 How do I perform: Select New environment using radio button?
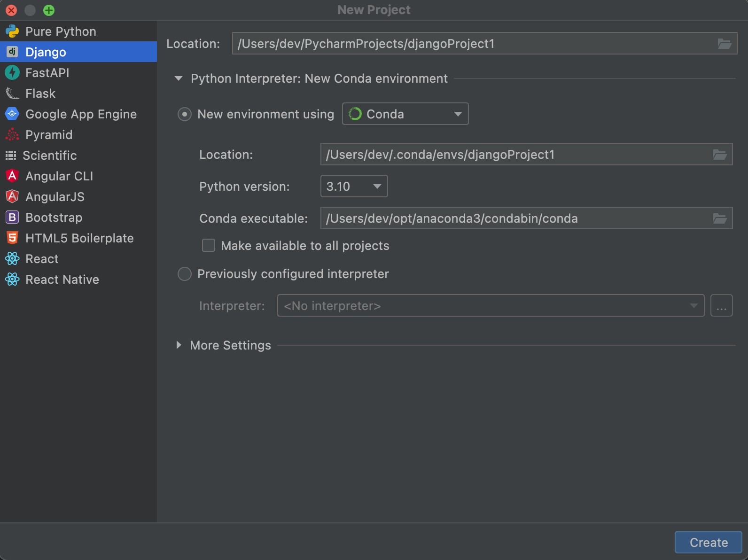click(185, 114)
